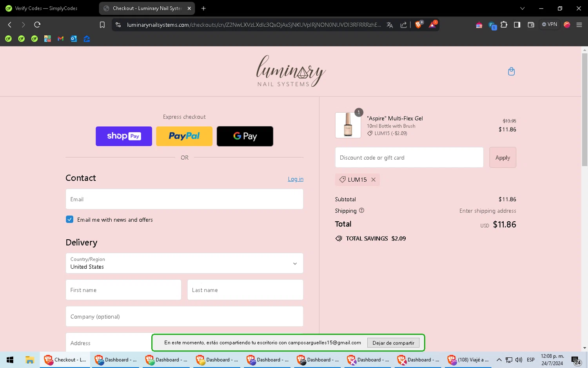Toggle Email me with news and offers
The width and height of the screenshot is (588, 368).
pos(69,219)
